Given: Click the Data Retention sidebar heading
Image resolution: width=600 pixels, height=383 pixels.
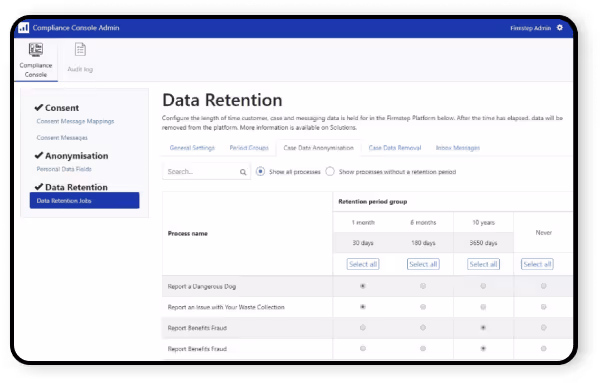Looking at the screenshot, I should pos(76,187).
